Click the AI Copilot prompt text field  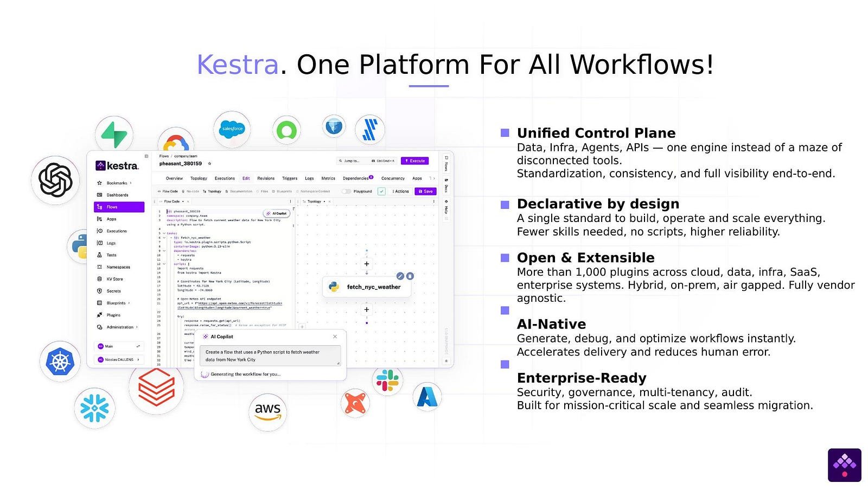[270, 355]
